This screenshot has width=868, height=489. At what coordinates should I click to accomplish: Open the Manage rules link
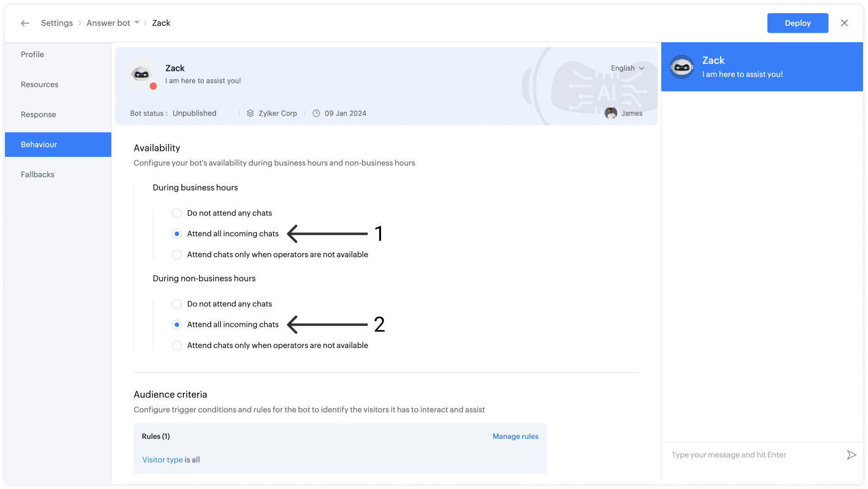pyautogui.click(x=515, y=436)
